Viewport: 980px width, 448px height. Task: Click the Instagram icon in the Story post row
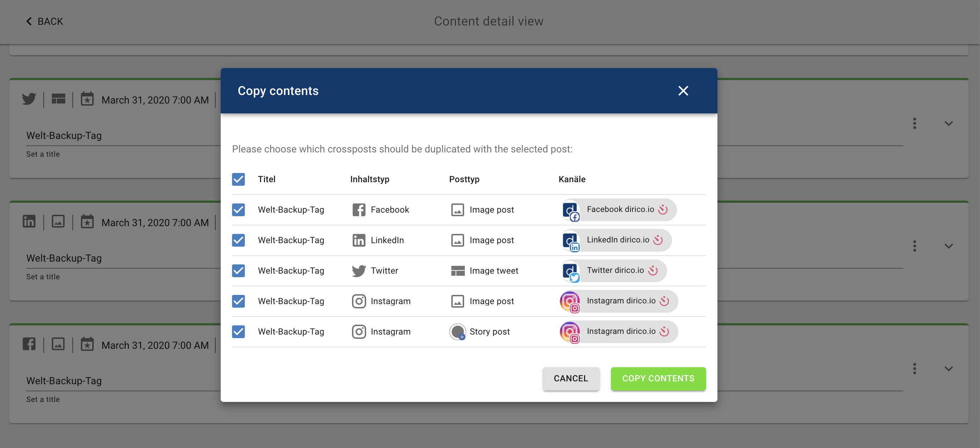point(359,331)
